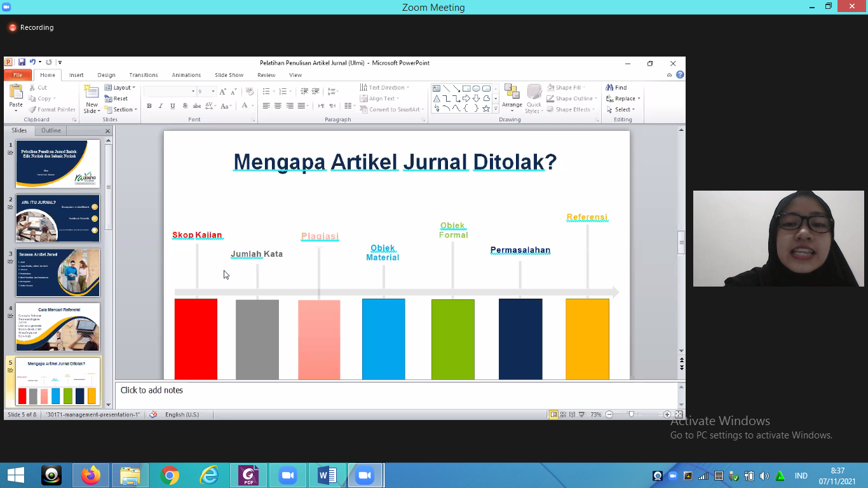This screenshot has height=488, width=868.
Task: Click the spell check icon in status bar
Action: pyautogui.click(x=153, y=414)
